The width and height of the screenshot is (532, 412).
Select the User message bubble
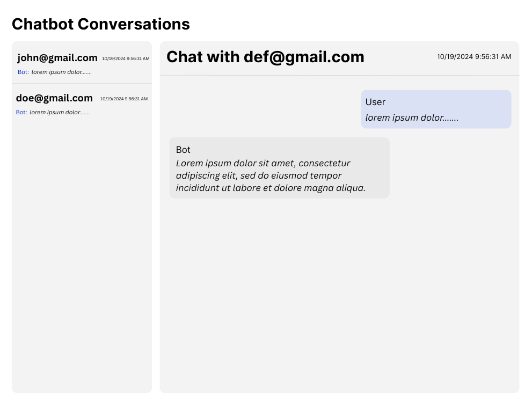[436, 109]
